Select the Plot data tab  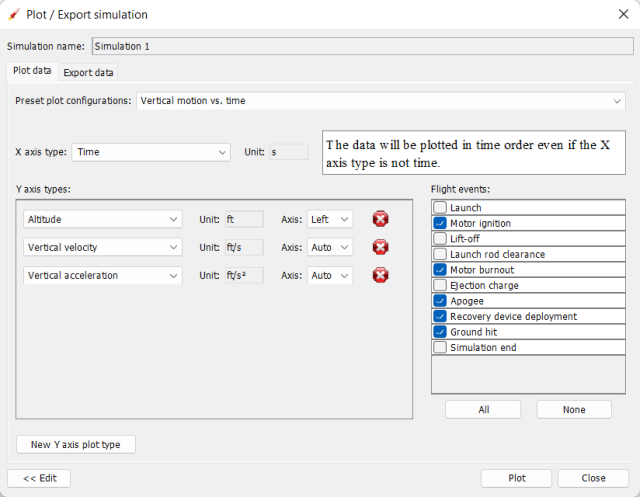pos(32,72)
